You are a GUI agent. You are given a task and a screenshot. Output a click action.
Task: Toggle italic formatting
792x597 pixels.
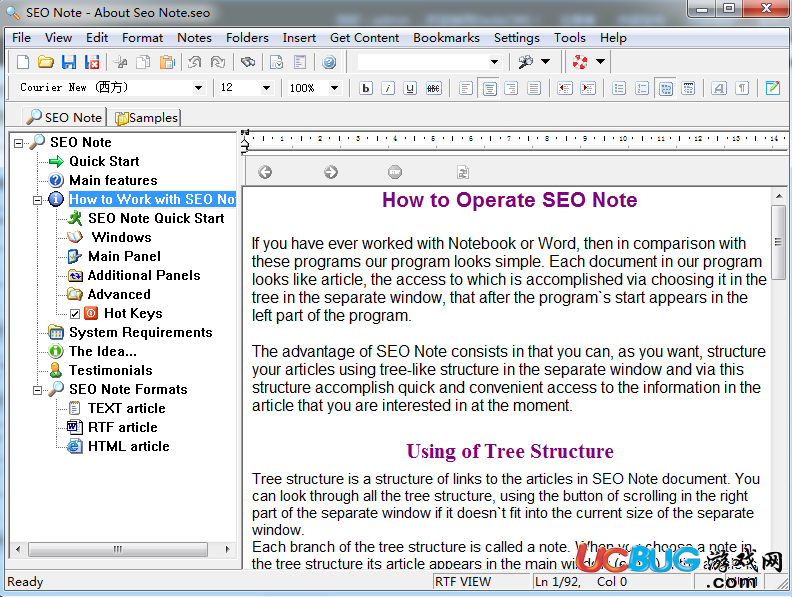388,88
